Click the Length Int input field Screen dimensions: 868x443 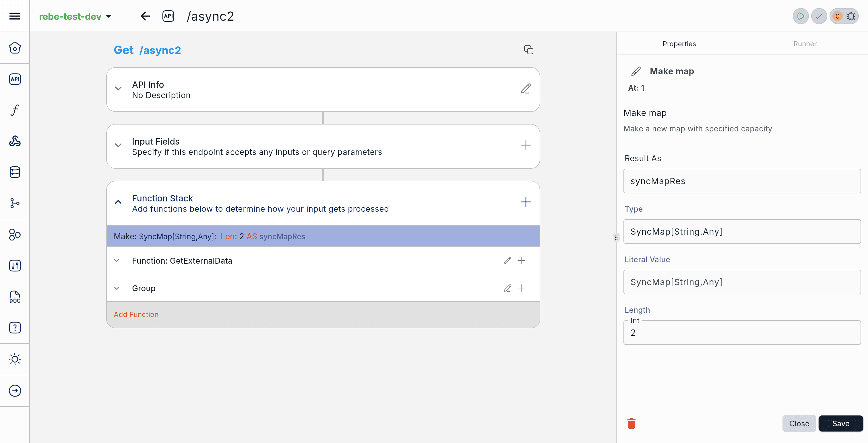[742, 333]
